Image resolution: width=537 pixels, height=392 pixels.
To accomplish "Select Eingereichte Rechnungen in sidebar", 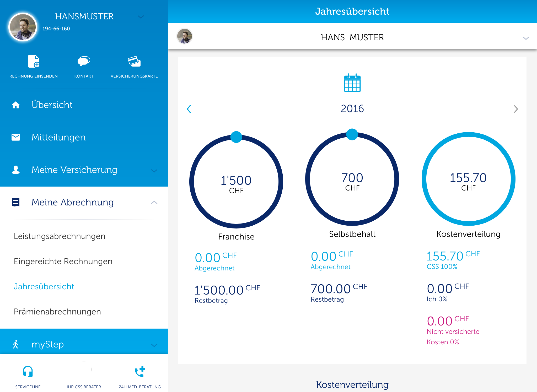I will pos(63,262).
